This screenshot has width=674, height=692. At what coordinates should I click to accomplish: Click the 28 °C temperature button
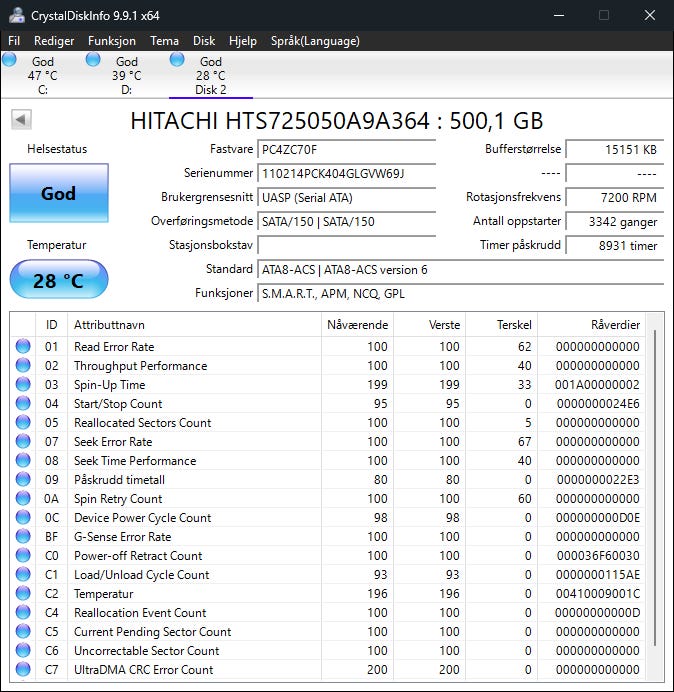[59, 279]
